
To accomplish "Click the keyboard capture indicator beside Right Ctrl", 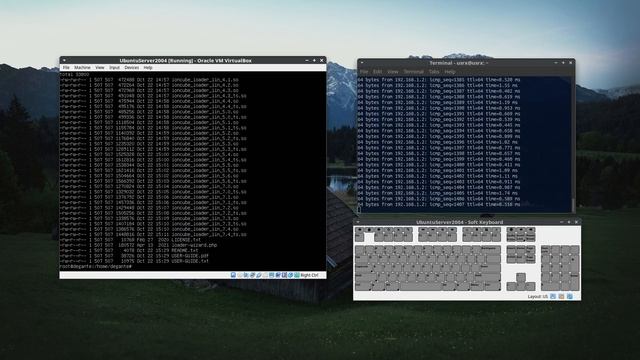I will (x=297, y=275).
